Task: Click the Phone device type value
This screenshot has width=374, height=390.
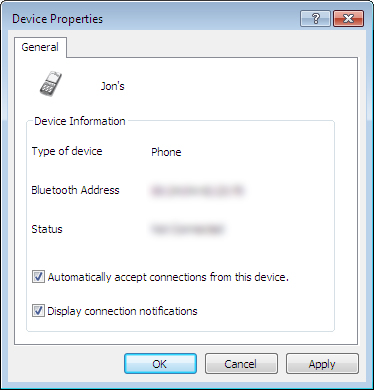Action: pyautogui.click(x=166, y=152)
